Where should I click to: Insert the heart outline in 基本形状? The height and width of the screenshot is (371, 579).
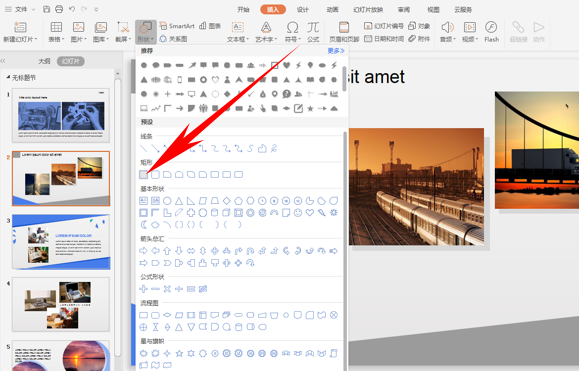pos(310,213)
